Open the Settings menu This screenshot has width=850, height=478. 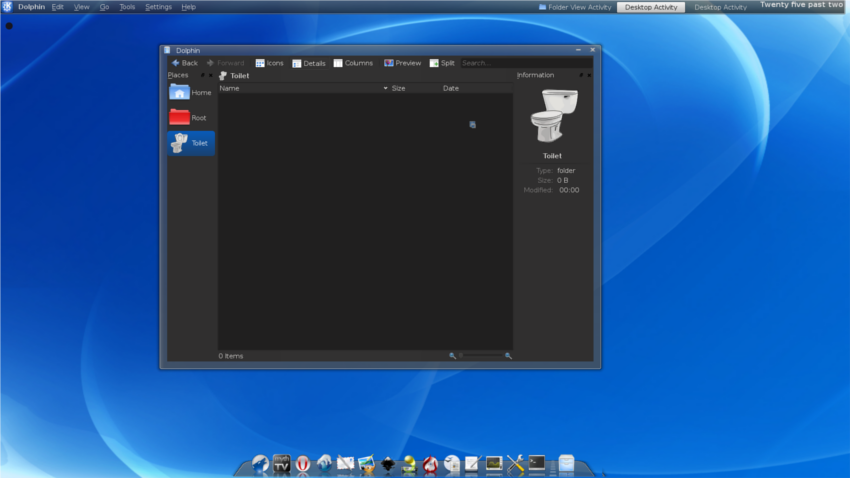[x=158, y=7]
